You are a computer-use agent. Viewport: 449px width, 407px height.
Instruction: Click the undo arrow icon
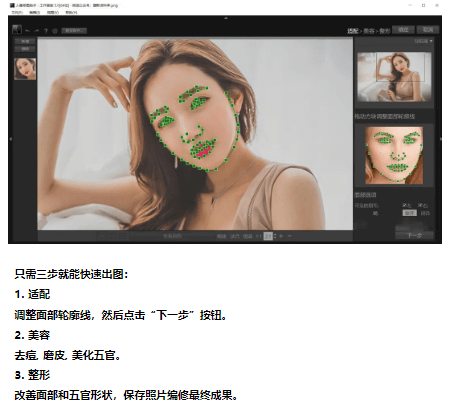coord(28,31)
